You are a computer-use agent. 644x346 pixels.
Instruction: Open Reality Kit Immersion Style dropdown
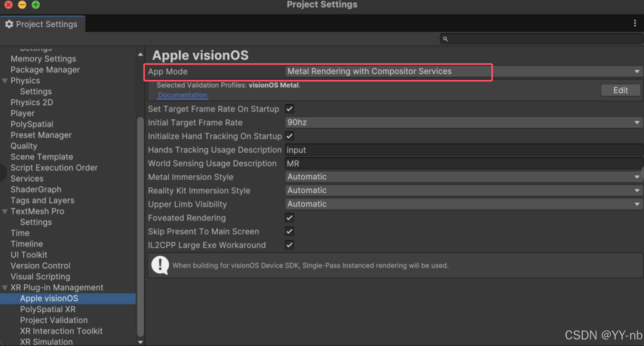[x=463, y=191]
